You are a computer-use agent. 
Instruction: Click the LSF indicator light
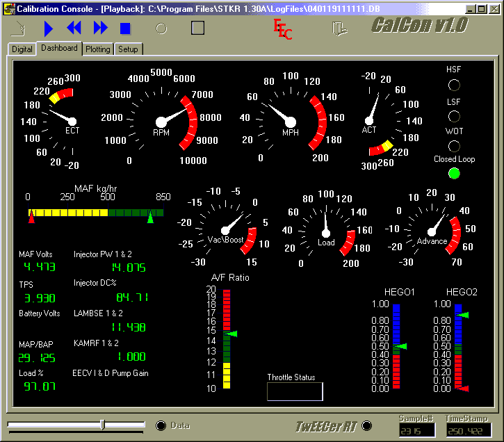point(454,116)
